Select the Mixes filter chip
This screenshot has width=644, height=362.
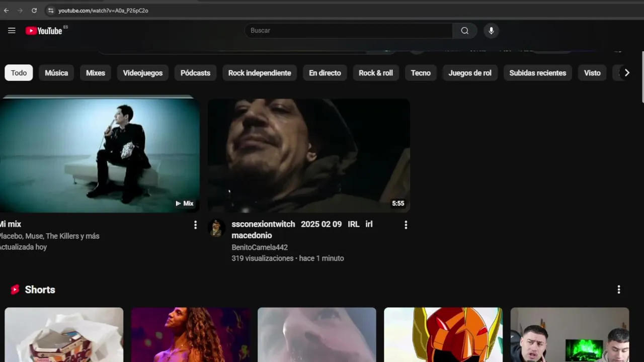pos(96,73)
